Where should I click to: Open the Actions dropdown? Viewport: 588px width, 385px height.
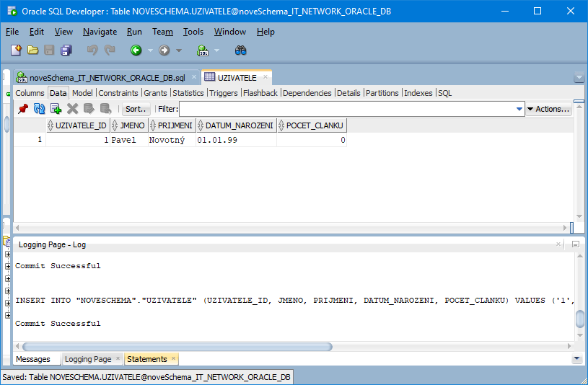(x=549, y=109)
